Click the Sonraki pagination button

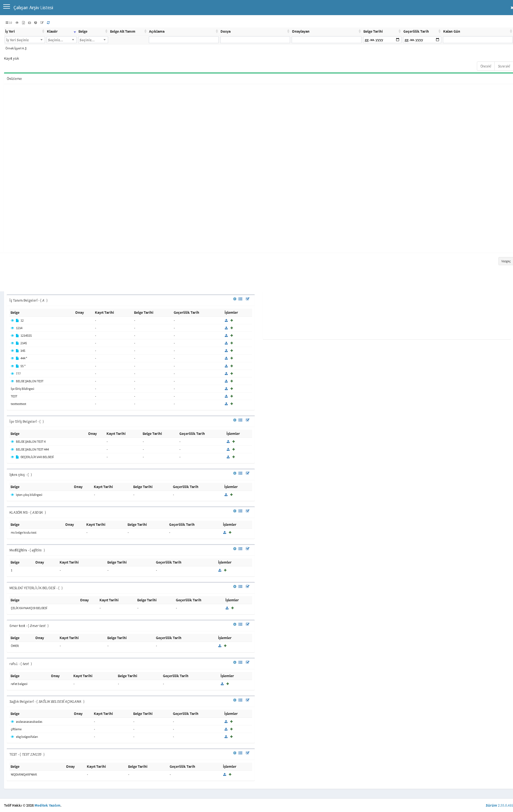click(504, 66)
